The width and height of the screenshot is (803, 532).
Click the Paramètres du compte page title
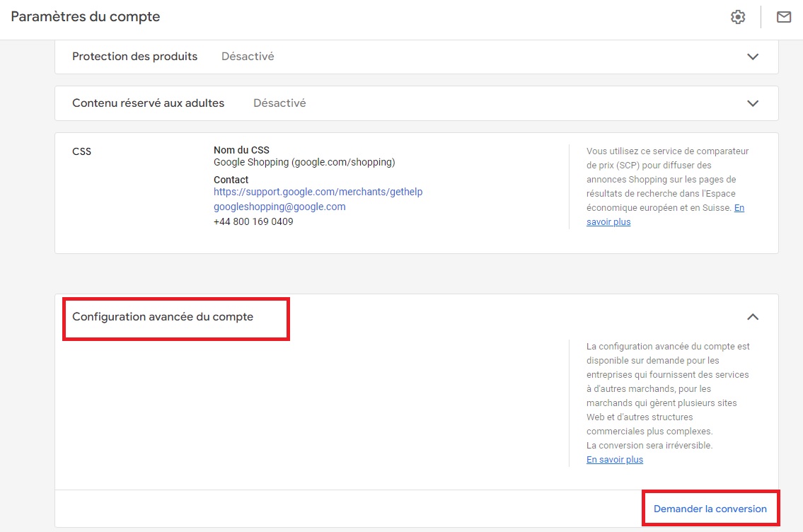85,16
